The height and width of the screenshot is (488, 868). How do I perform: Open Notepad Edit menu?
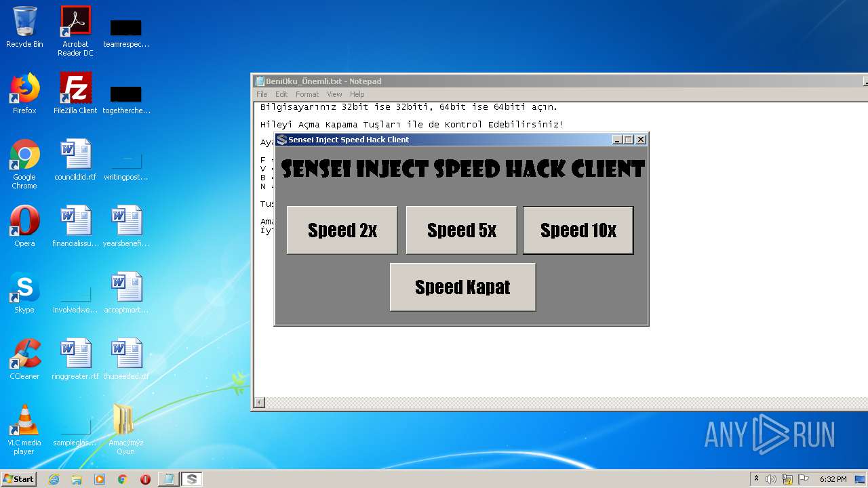tap(281, 94)
